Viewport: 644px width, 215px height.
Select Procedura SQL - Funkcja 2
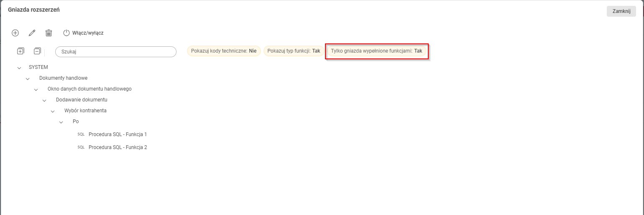click(118, 147)
